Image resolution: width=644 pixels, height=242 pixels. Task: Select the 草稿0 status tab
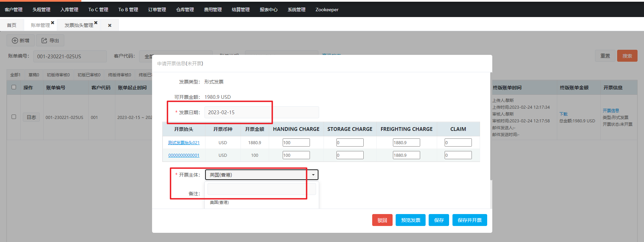34,75
